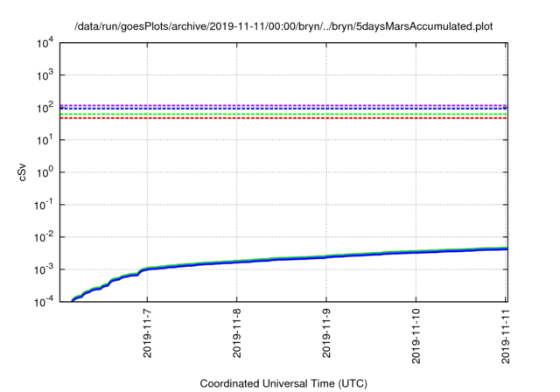Click the red dashed threshold line
The width and height of the screenshot is (560, 392).
(283, 118)
